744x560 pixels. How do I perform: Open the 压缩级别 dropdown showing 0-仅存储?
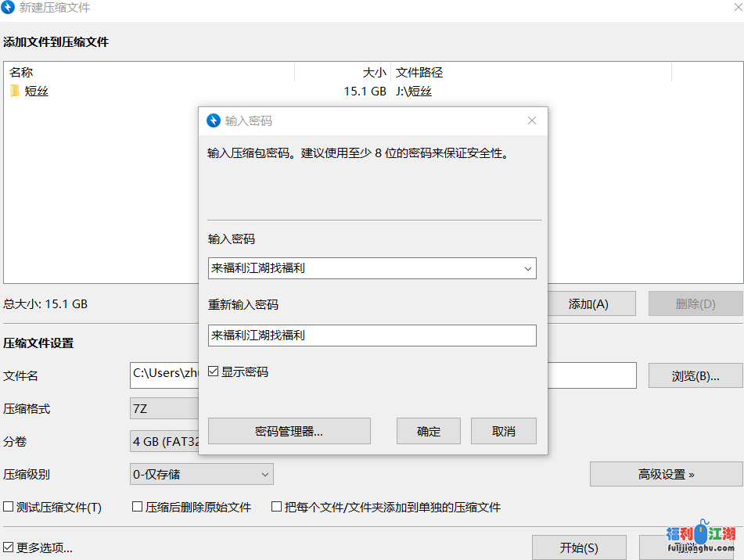(201, 474)
